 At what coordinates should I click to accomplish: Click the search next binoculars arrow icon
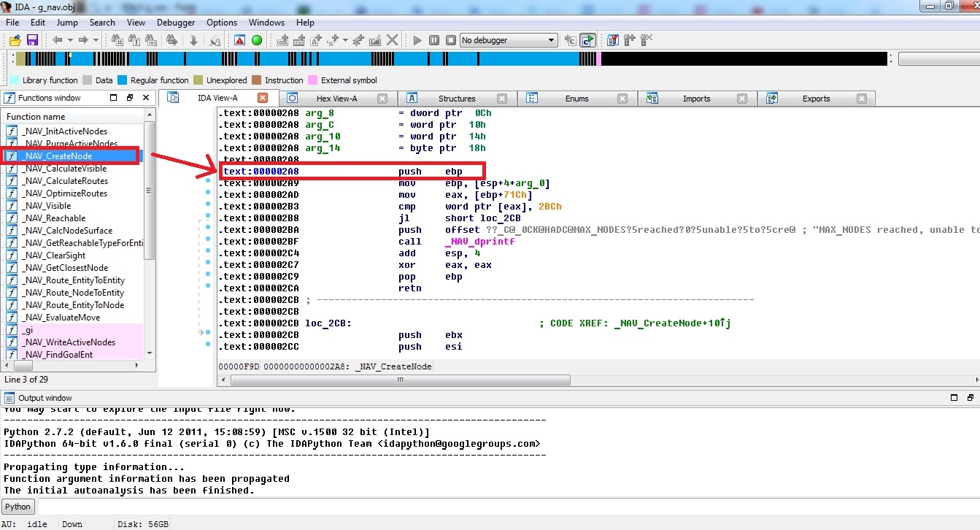click(x=171, y=40)
